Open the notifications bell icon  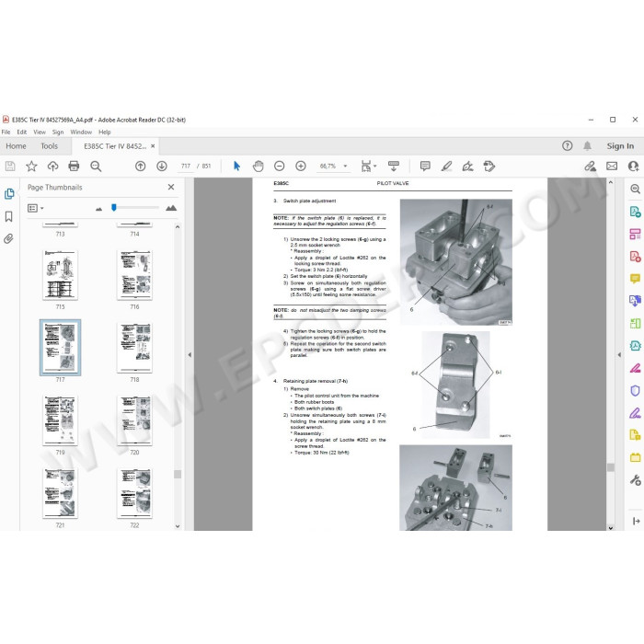[587, 145]
